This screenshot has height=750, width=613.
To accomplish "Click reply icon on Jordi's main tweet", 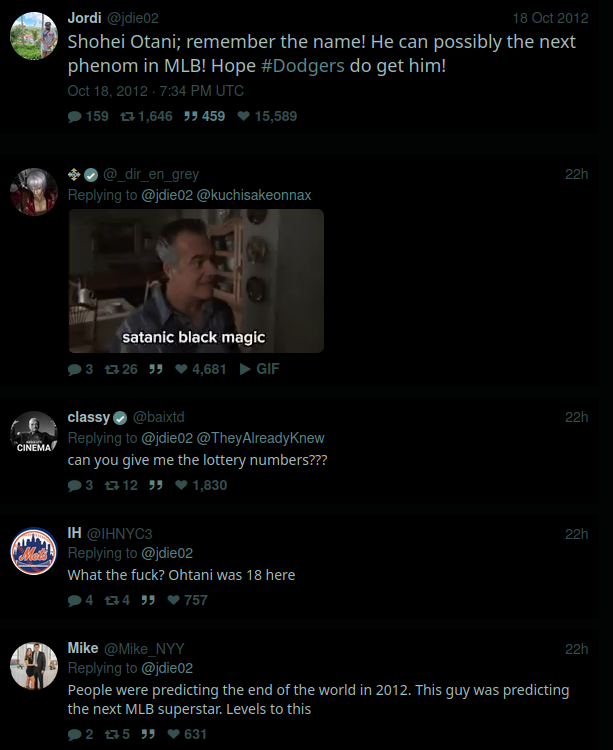I will 75,116.
